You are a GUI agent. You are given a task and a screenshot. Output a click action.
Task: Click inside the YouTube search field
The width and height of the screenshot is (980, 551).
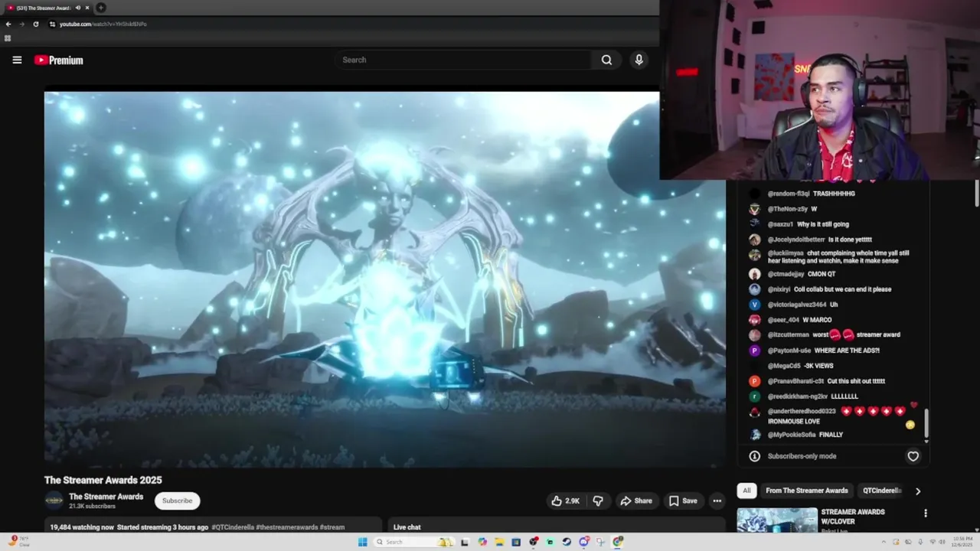click(x=463, y=60)
